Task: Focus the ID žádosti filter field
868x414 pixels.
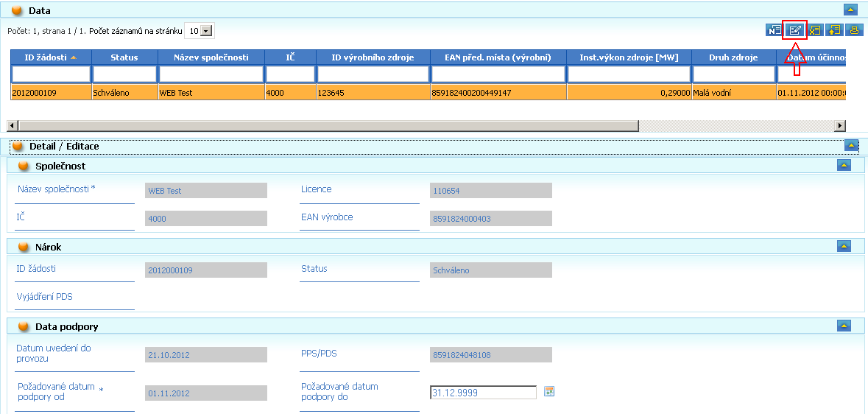Action: (51, 74)
